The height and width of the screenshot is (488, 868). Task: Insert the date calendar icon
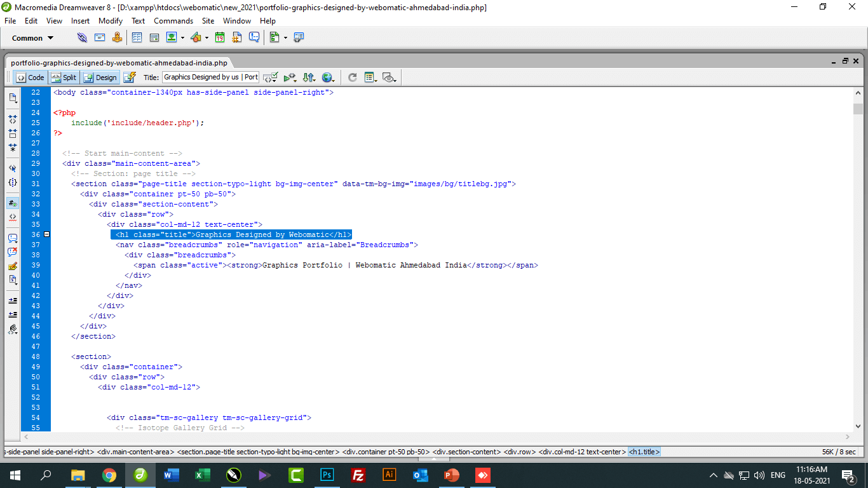pos(219,37)
